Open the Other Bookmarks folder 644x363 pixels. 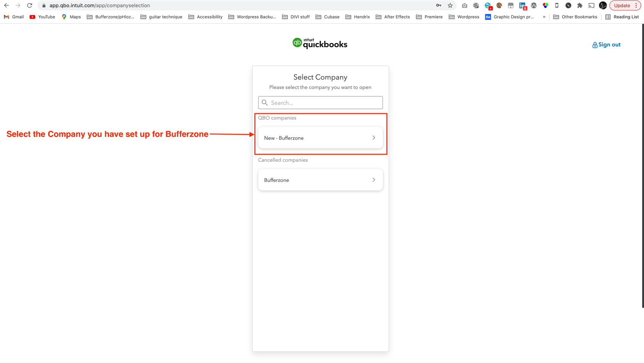(575, 17)
